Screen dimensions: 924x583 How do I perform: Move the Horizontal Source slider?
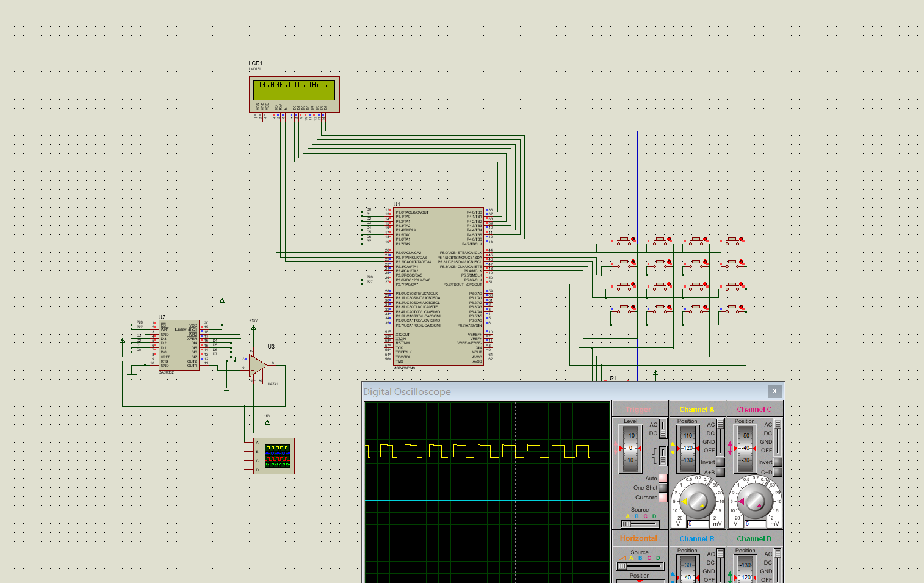640,566
